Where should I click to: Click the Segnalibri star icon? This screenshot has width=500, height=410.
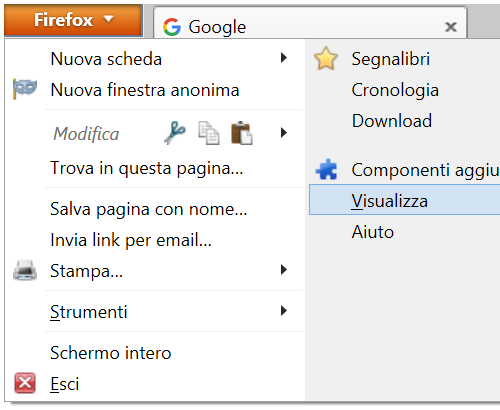tap(326, 59)
